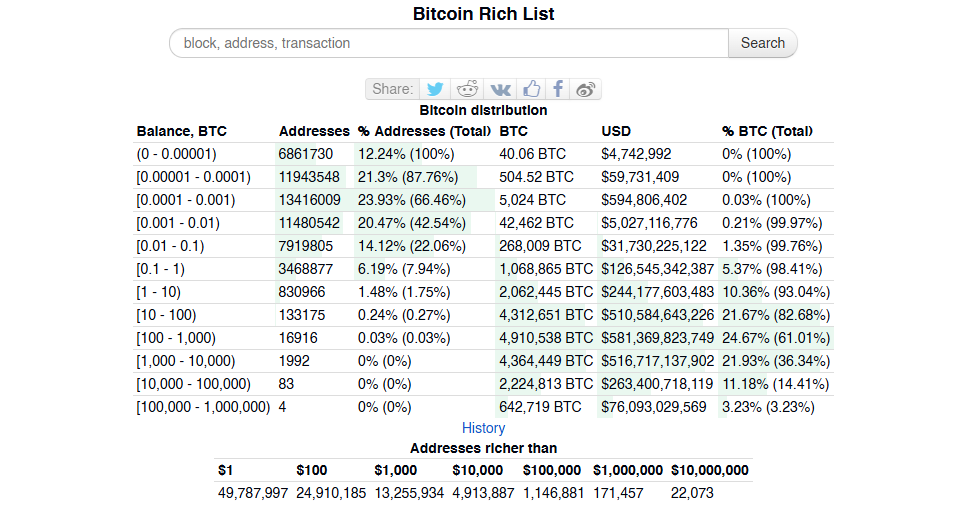Select the % BTC (Total) header

pyautogui.click(x=768, y=131)
